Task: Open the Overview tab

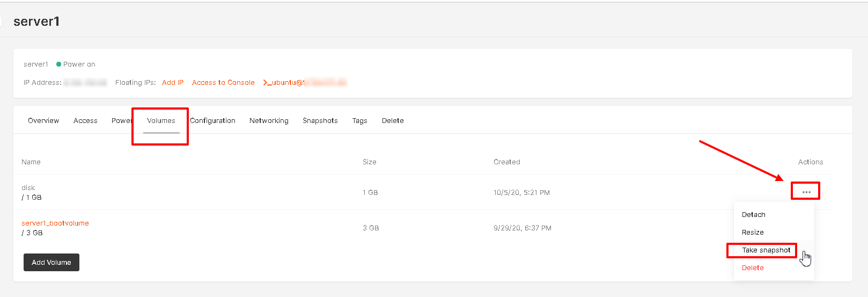Action: 43,120
